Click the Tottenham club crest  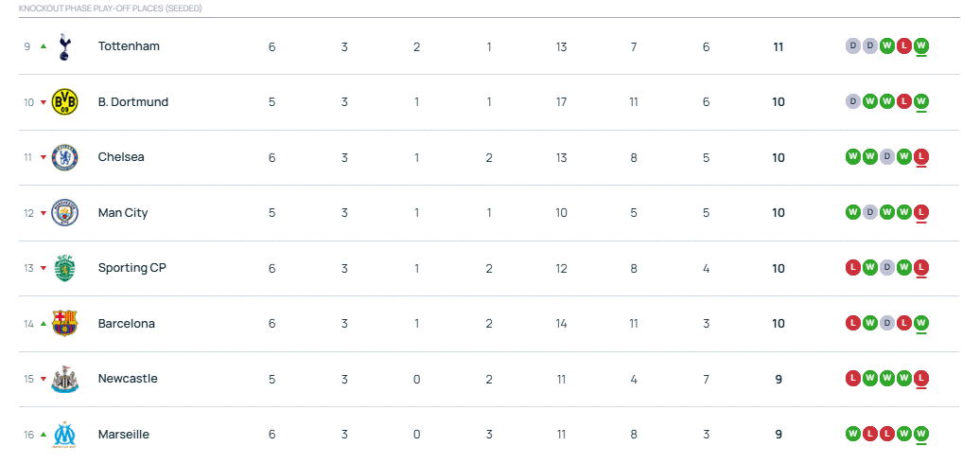click(64, 46)
